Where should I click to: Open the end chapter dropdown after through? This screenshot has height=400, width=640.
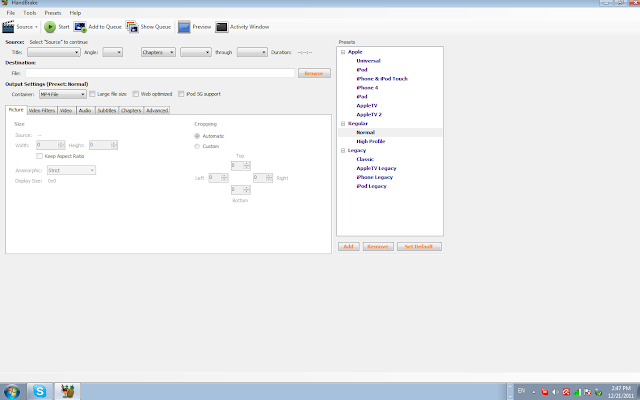(252, 52)
